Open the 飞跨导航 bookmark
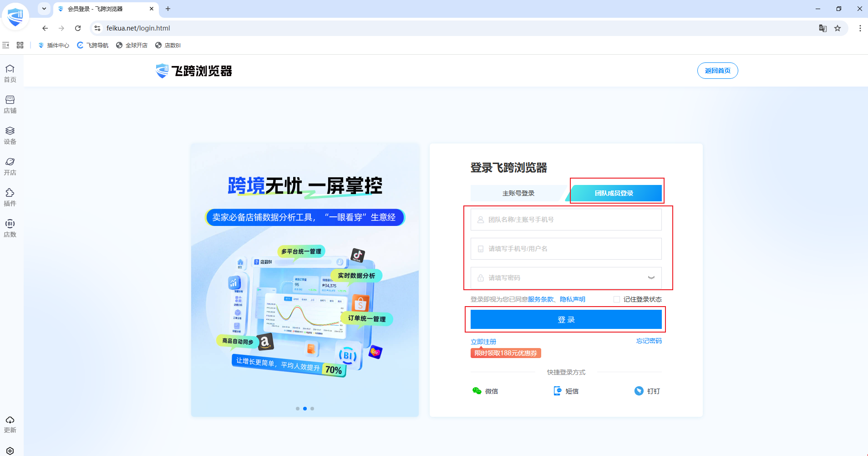The height and width of the screenshot is (456, 868). (93, 45)
